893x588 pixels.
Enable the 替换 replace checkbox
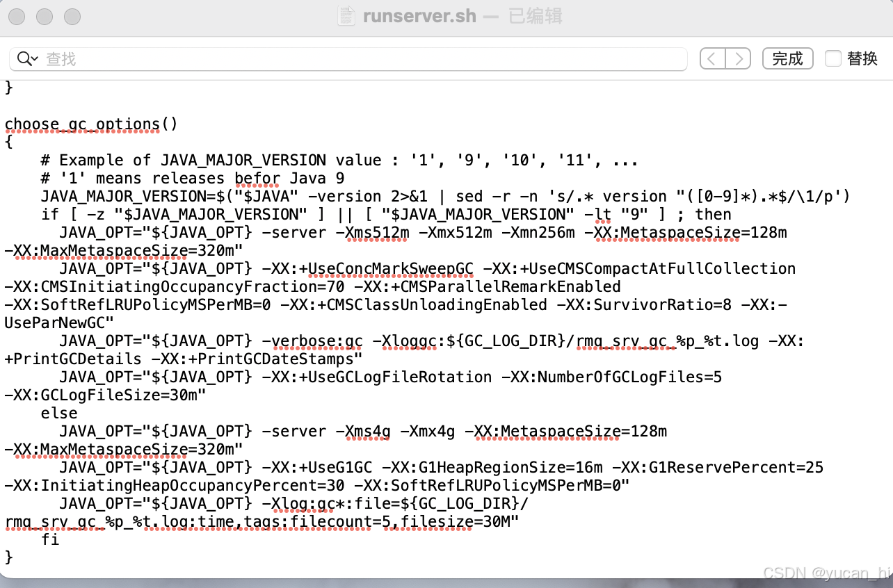click(832, 58)
